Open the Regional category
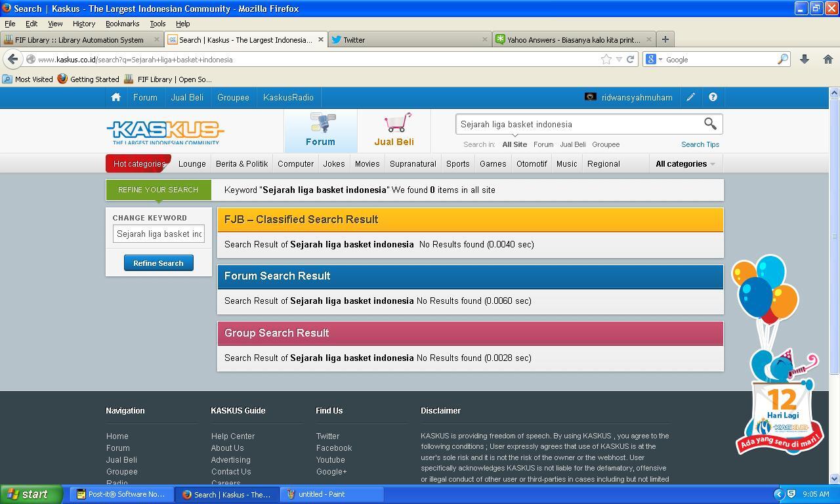This screenshot has height=504, width=840. 604,163
